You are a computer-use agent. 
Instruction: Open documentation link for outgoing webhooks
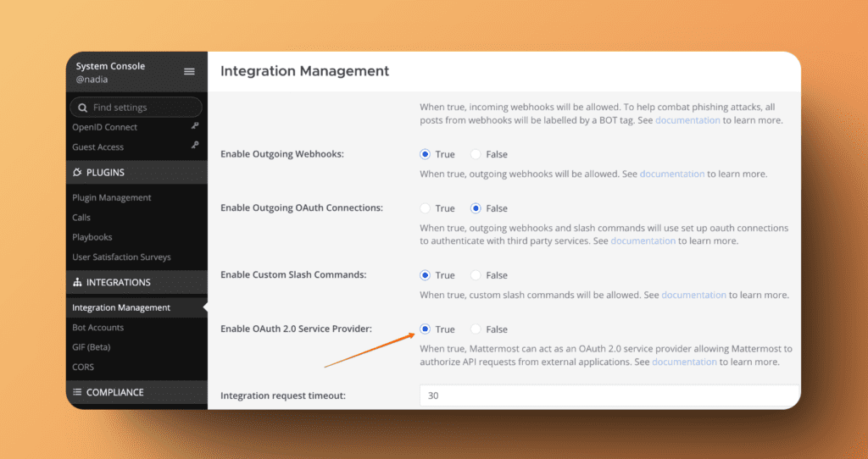pos(671,174)
